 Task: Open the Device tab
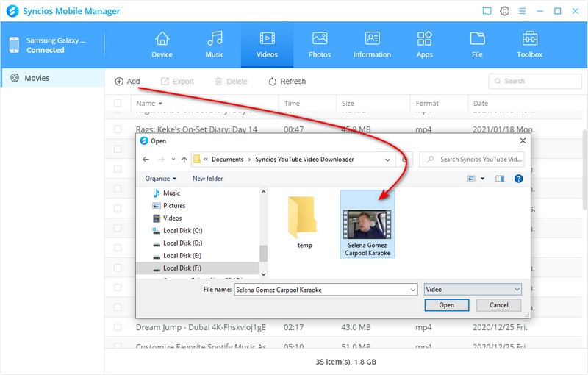162,45
